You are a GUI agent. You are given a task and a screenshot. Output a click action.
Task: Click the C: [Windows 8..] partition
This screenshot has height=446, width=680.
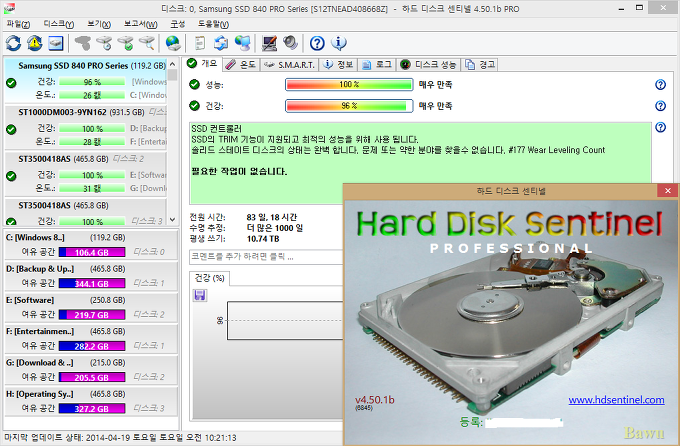pyautogui.click(x=91, y=245)
